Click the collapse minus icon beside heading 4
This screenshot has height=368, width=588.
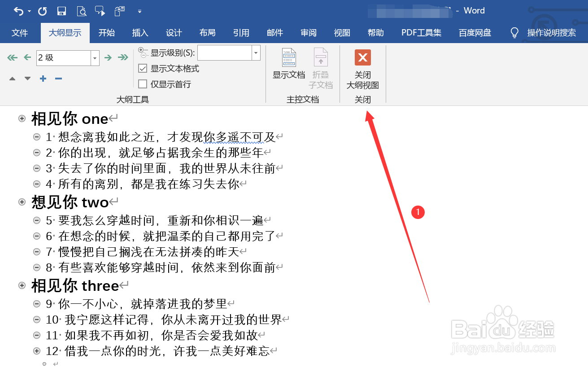pyautogui.click(x=36, y=184)
